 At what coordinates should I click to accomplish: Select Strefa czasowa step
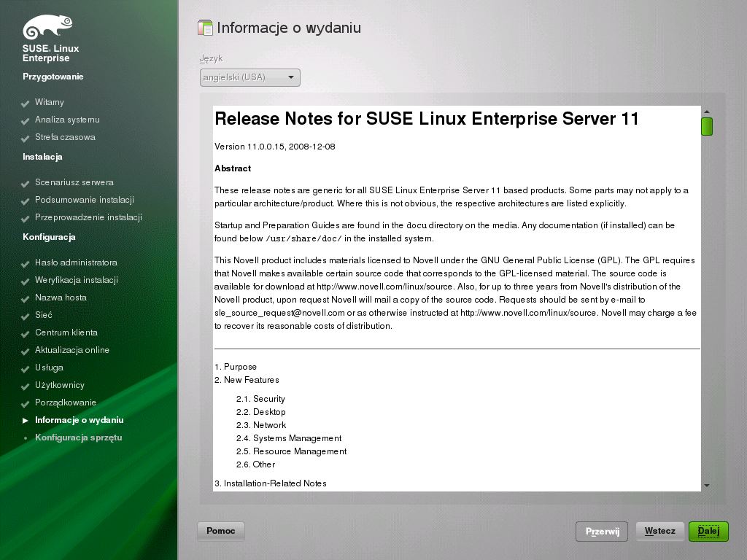pyautogui.click(x=65, y=137)
